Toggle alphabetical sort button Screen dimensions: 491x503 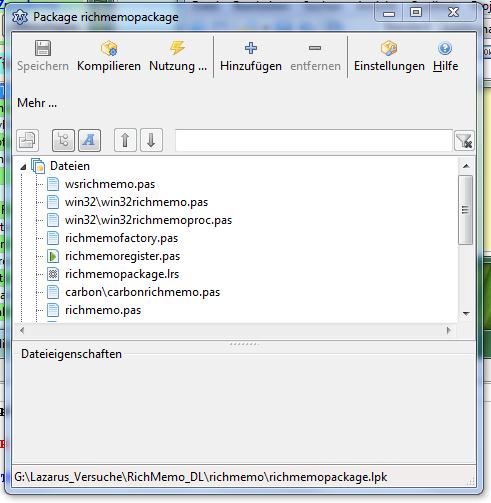click(x=89, y=140)
